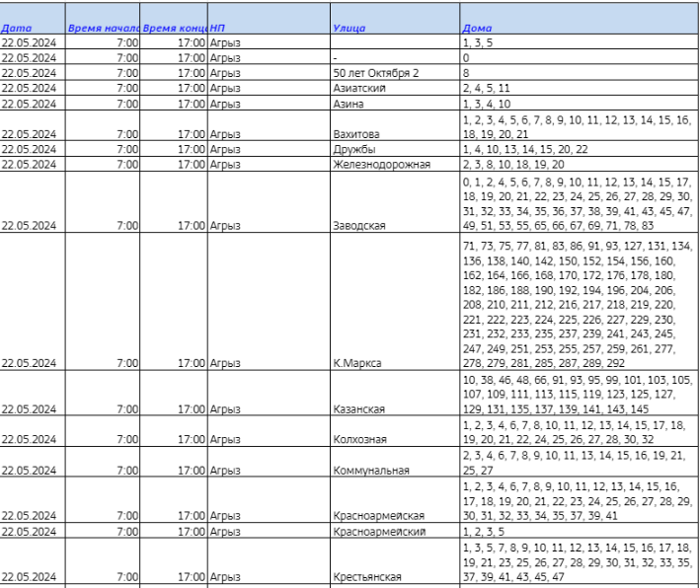Select the "50 лет Октября 2" street cell
This screenshot has height=588, width=700.
coord(376,72)
